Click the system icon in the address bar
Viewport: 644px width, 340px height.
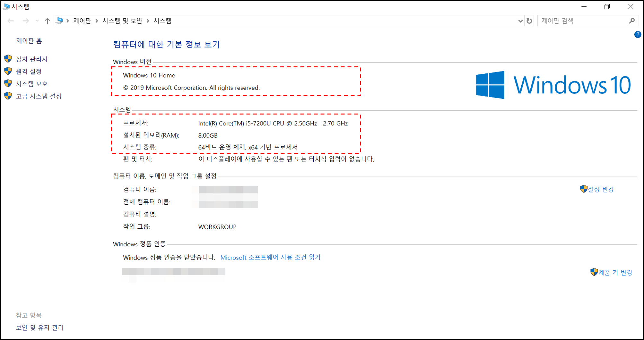(59, 20)
